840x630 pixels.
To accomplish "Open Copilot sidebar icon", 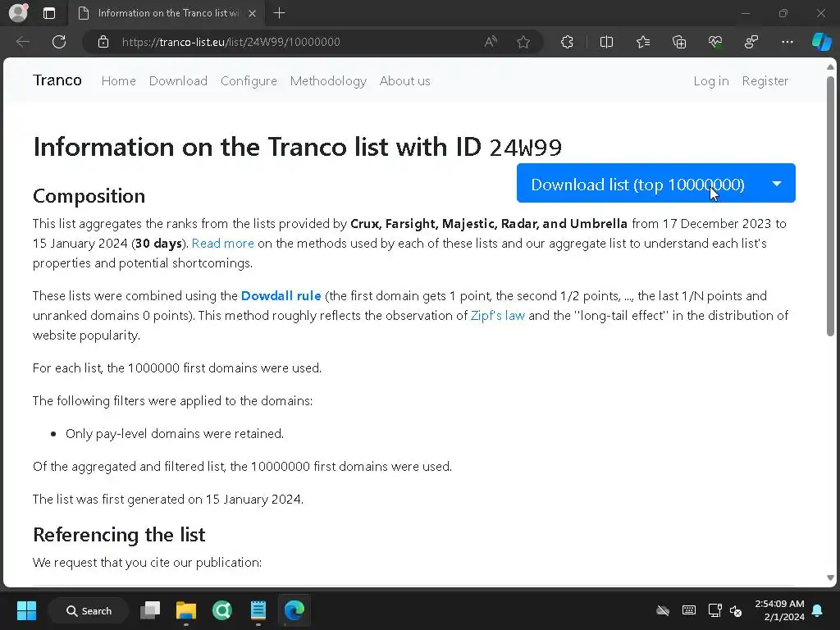I will click(x=821, y=42).
